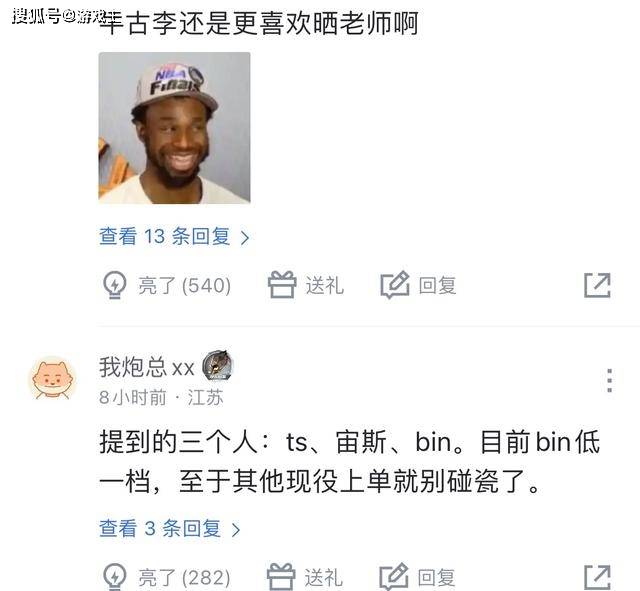Tap the cat avatar of 我炮总xx
The height and width of the screenshot is (591, 640).
53,380
